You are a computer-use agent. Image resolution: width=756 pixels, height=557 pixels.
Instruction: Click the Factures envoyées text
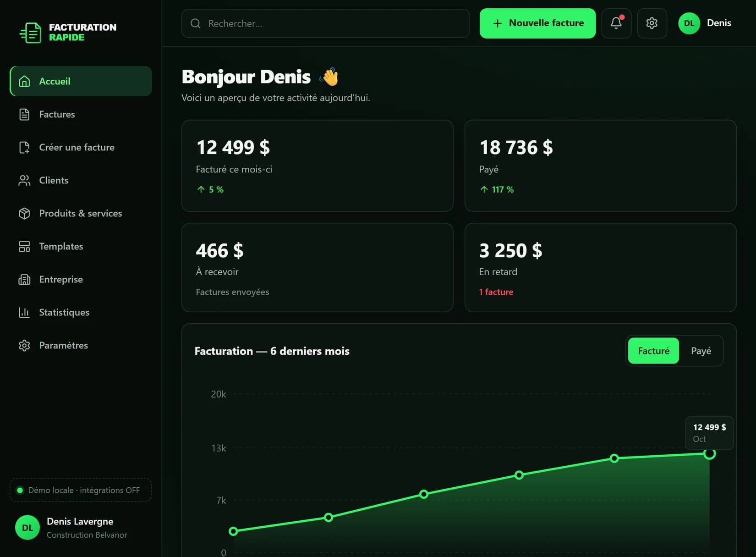coord(232,292)
